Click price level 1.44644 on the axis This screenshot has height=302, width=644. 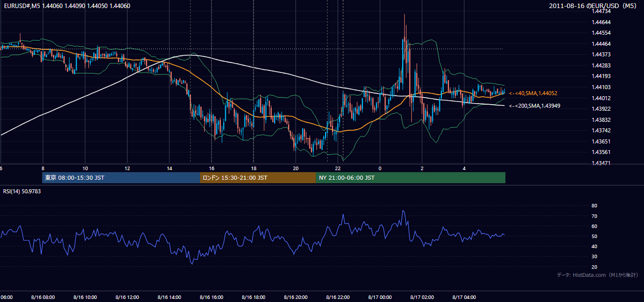click(601, 22)
